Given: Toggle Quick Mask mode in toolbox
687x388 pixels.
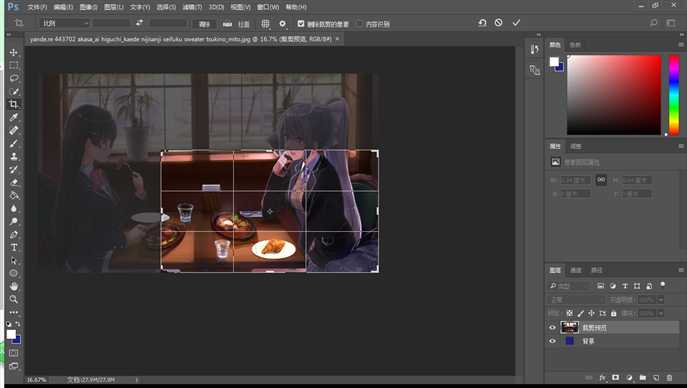Looking at the screenshot, I should point(14,353).
